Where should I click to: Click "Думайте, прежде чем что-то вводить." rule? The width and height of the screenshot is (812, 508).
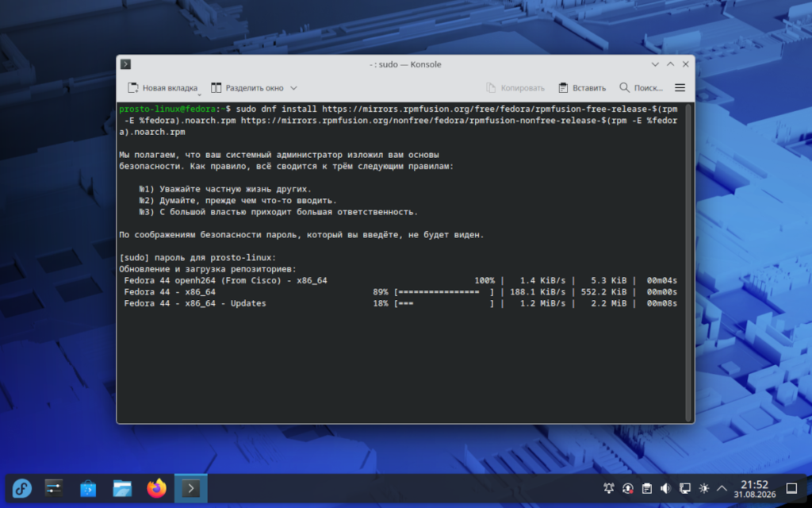coord(248,201)
